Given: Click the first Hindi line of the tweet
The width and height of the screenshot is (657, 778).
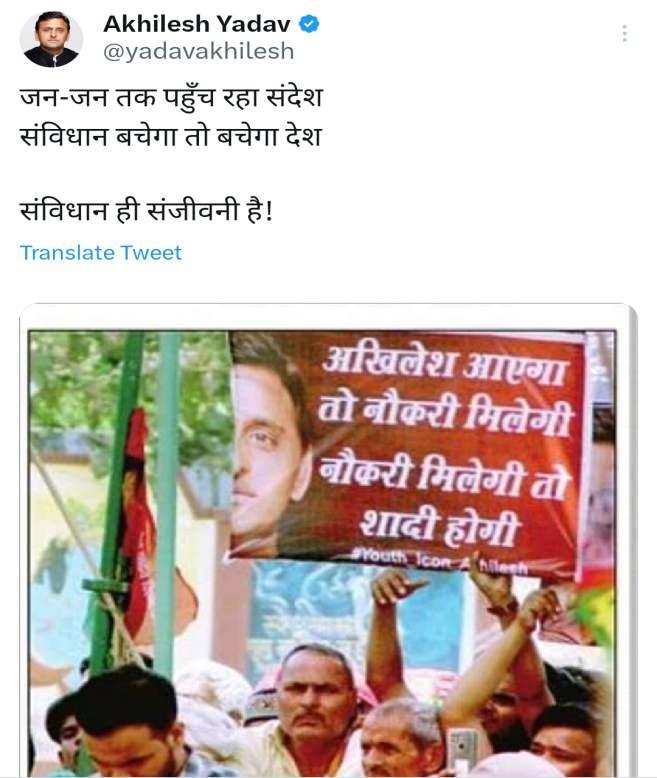Looking at the screenshot, I should (x=171, y=97).
